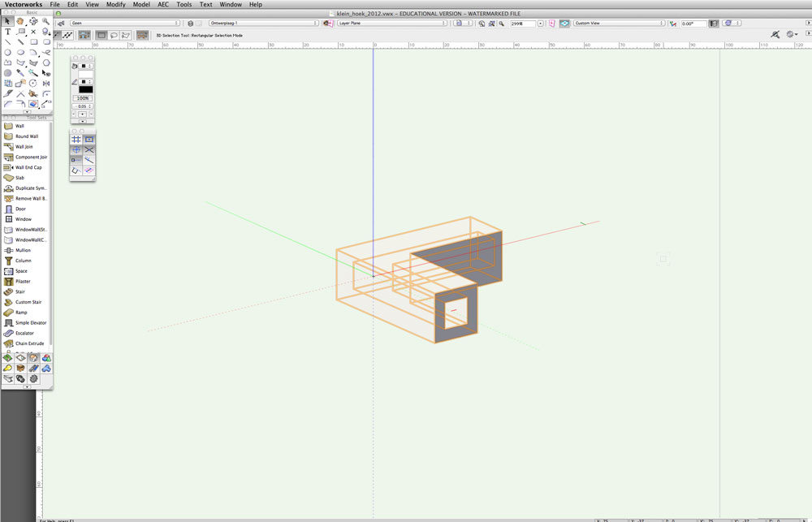Select the Rotate tool

pos(33,84)
